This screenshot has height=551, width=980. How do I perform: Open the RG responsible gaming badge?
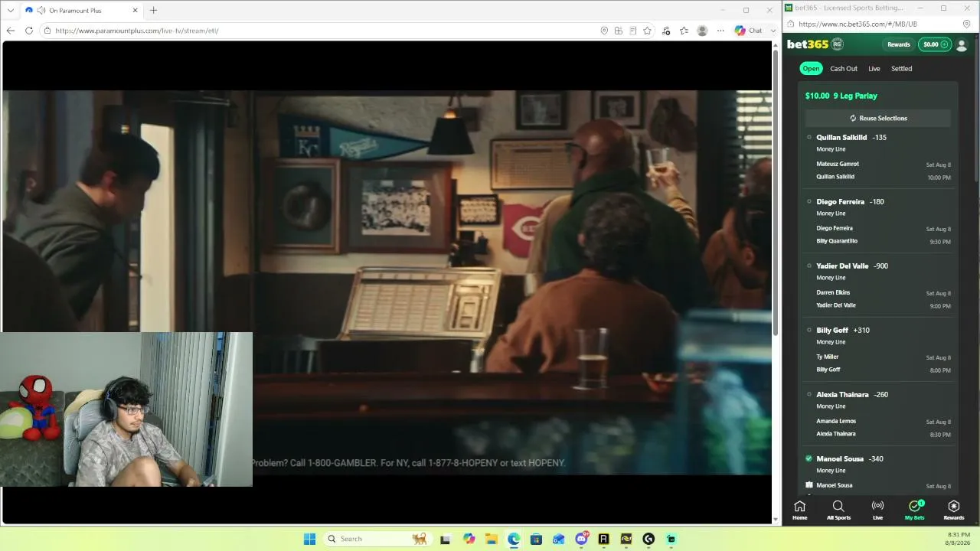(838, 44)
